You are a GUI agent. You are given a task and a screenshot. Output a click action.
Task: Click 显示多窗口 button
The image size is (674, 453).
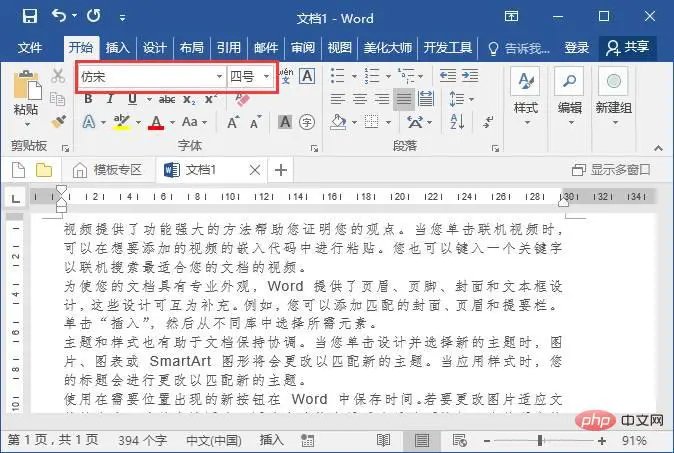[x=611, y=170]
